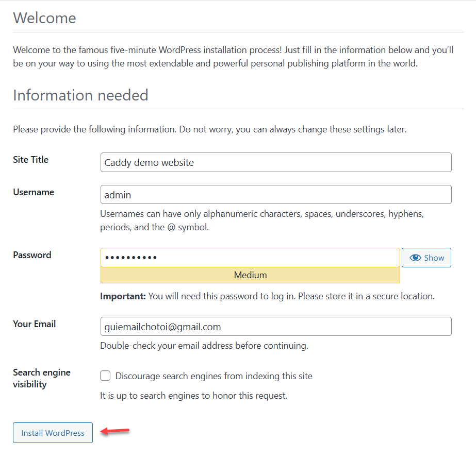Click the 'Username' field label
This screenshot has height=459, width=476.
(34, 192)
